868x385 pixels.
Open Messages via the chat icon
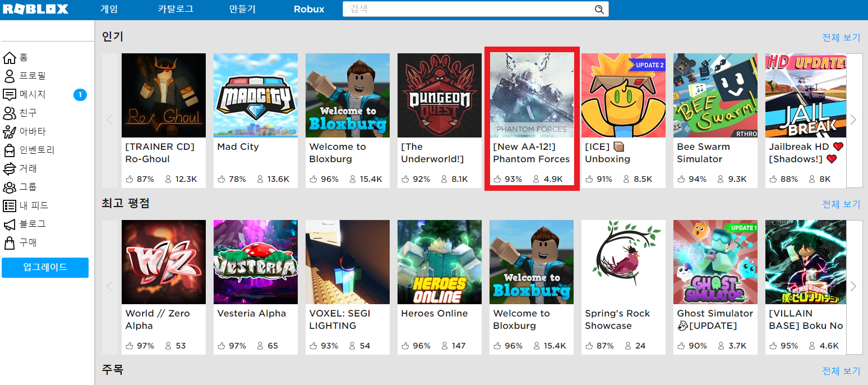tap(9, 94)
